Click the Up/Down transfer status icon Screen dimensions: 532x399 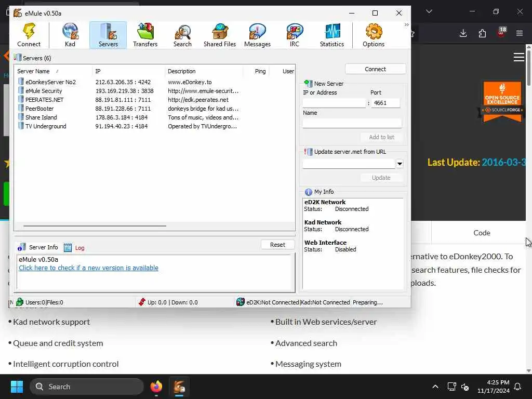(142, 302)
